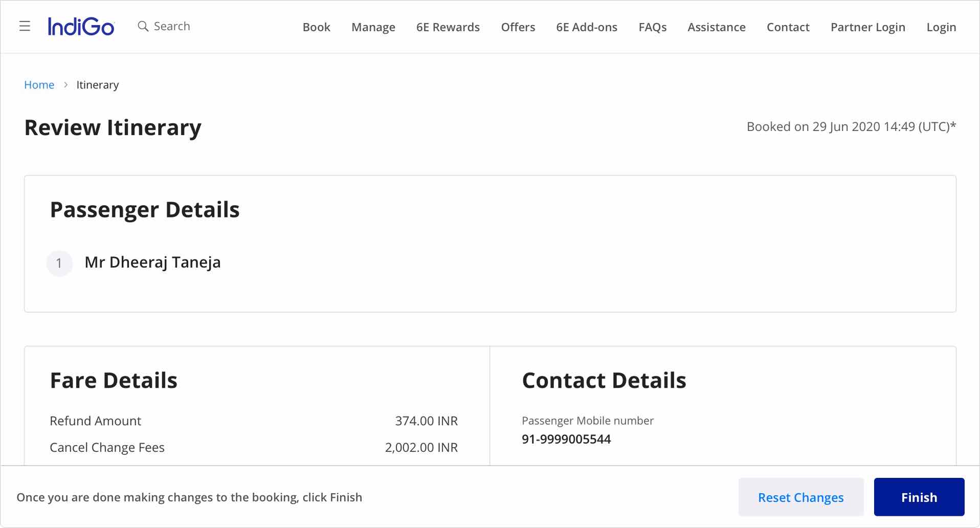The width and height of the screenshot is (980, 528).
Task: Open the FAQs page
Action: (x=652, y=27)
